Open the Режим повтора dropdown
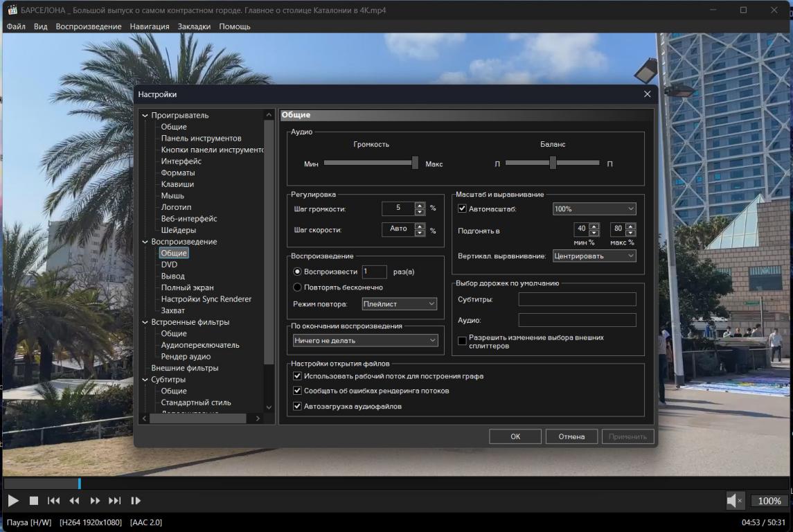The height and width of the screenshot is (532, 793). click(400, 303)
